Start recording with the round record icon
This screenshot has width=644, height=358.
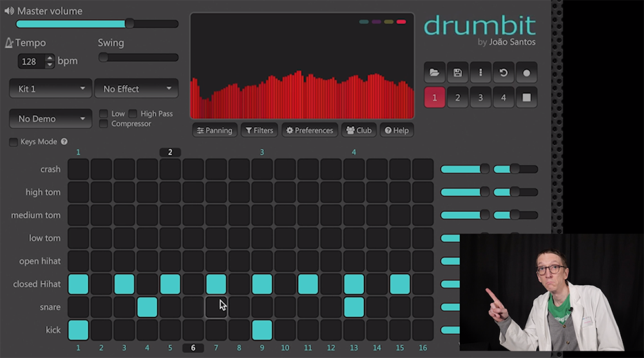click(x=527, y=73)
